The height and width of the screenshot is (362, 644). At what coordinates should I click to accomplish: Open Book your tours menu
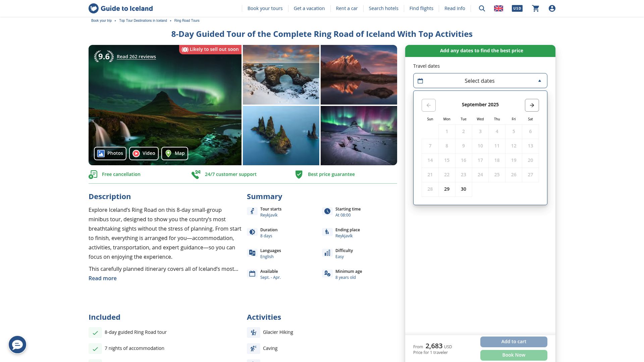click(265, 8)
